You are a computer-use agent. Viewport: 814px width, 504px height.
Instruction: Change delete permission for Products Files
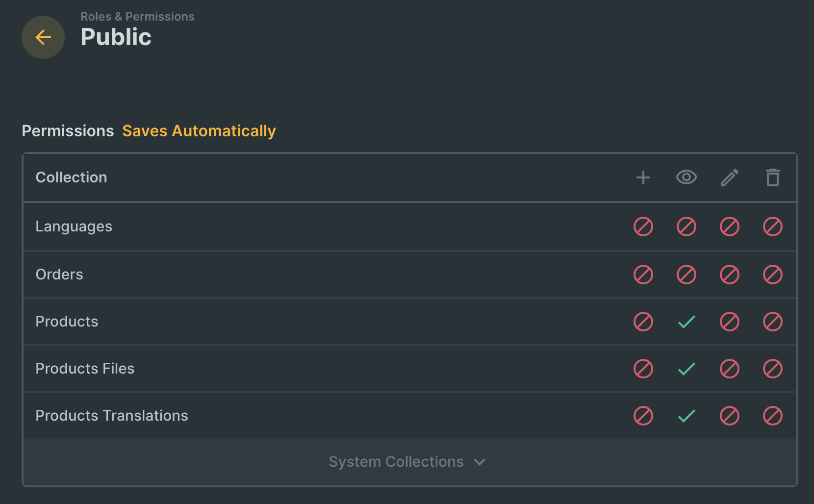pos(773,369)
